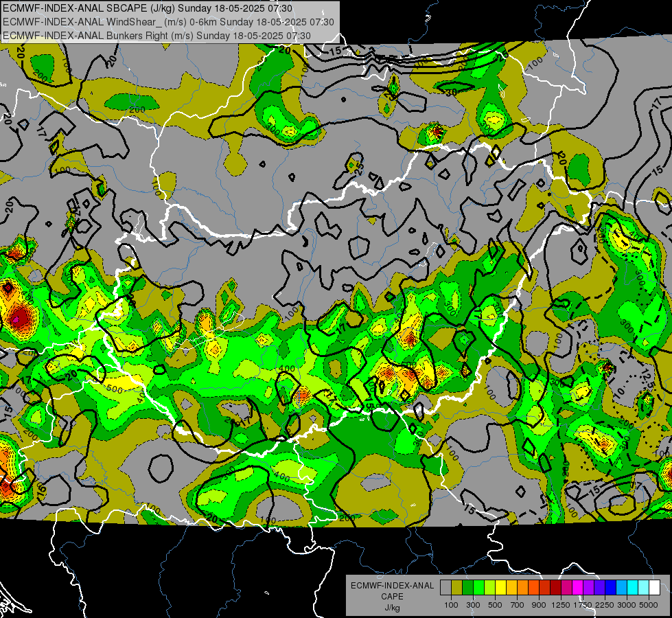
Task: Select the brick red 900 legend swatch
Action: (545, 587)
